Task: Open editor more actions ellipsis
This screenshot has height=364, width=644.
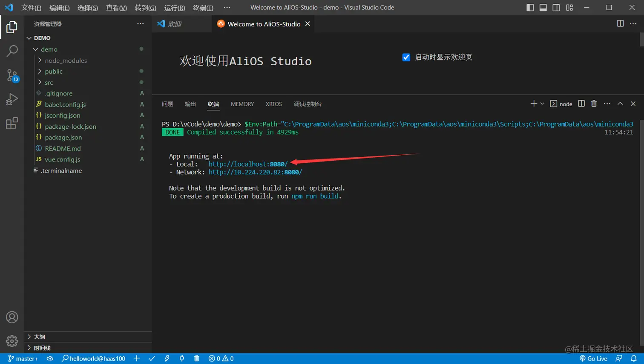Action: [x=633, y=23]
